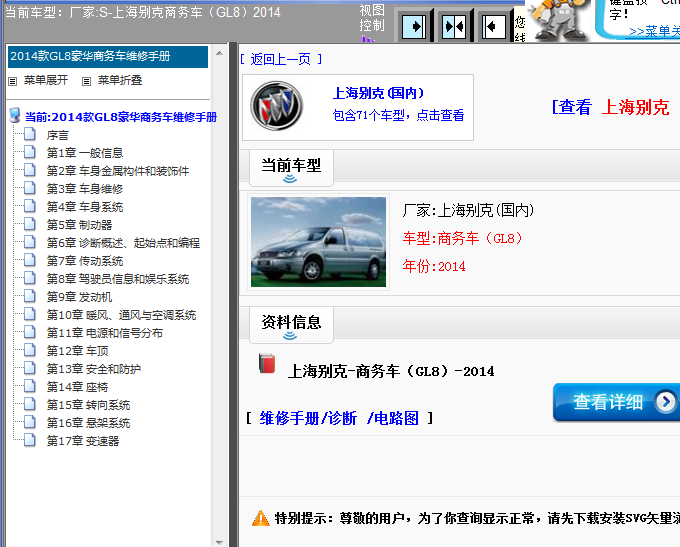
Task: Click the page icon next to 第9章 发动机
Action: pyautogui.click(x=29, y=296)
